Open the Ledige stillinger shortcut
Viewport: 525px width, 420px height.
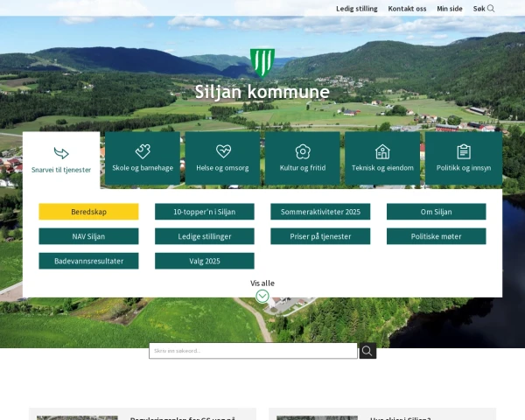coord(205,236)
